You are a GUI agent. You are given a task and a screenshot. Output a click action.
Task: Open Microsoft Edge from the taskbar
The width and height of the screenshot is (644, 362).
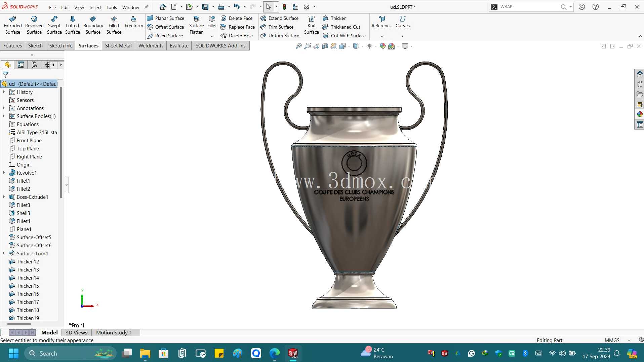click(x=274, y=353)
